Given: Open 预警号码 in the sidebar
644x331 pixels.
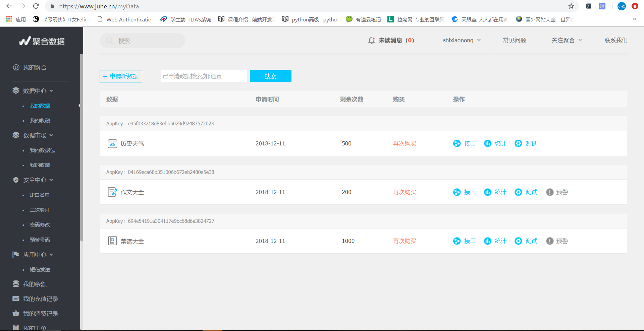Looking at the screenshot, I should pyautogui.click(x=40, y=240).
